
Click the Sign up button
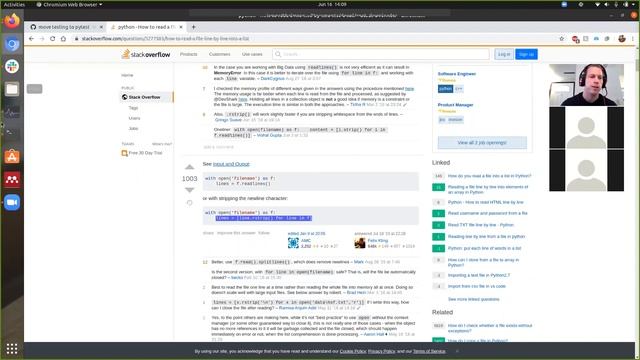pos(526,54)
